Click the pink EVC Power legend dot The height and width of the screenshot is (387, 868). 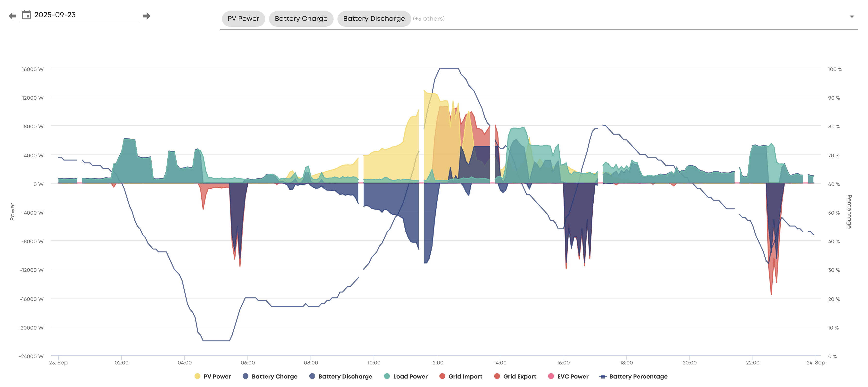click(x=551, y=376)
